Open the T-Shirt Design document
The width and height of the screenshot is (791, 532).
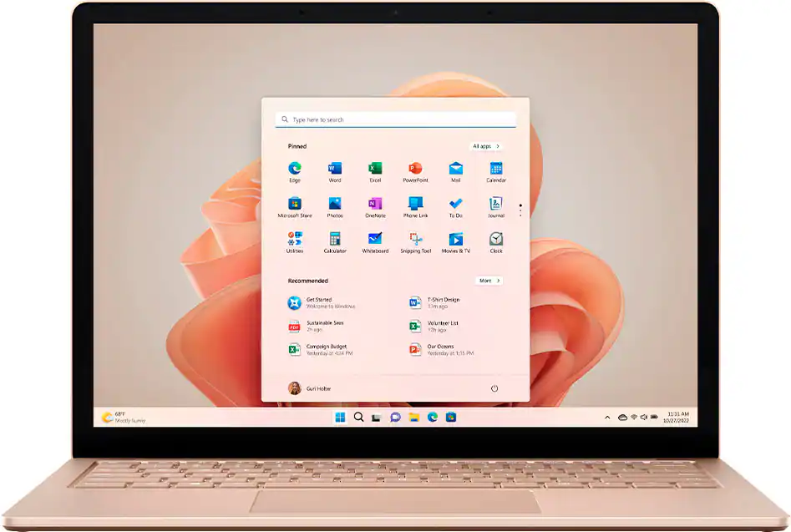443,302
